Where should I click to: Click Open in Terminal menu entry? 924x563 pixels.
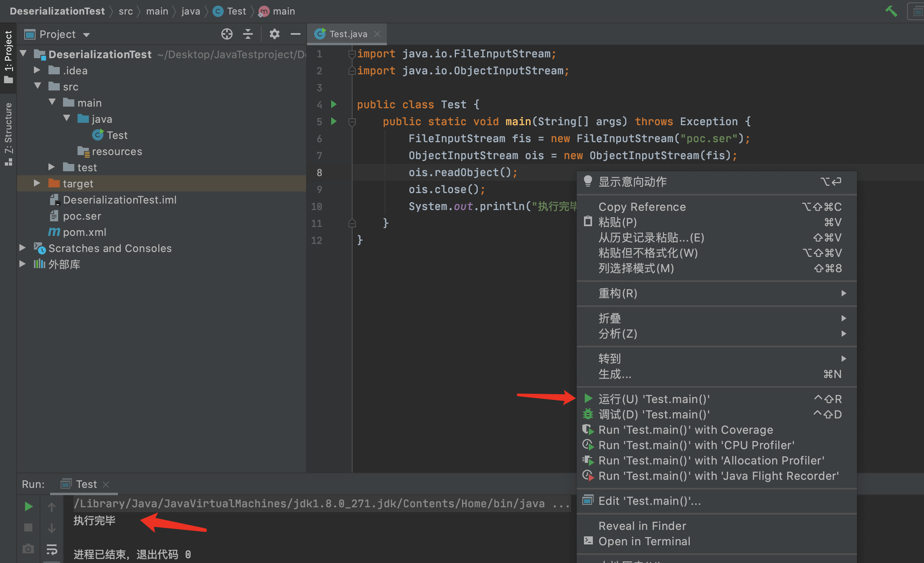644,541
